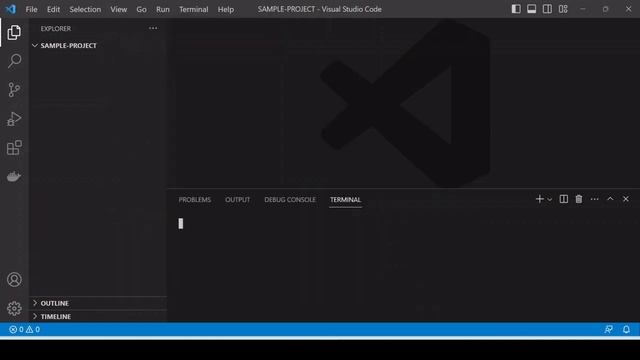Close the VS Code window

[x=628, y=9]
